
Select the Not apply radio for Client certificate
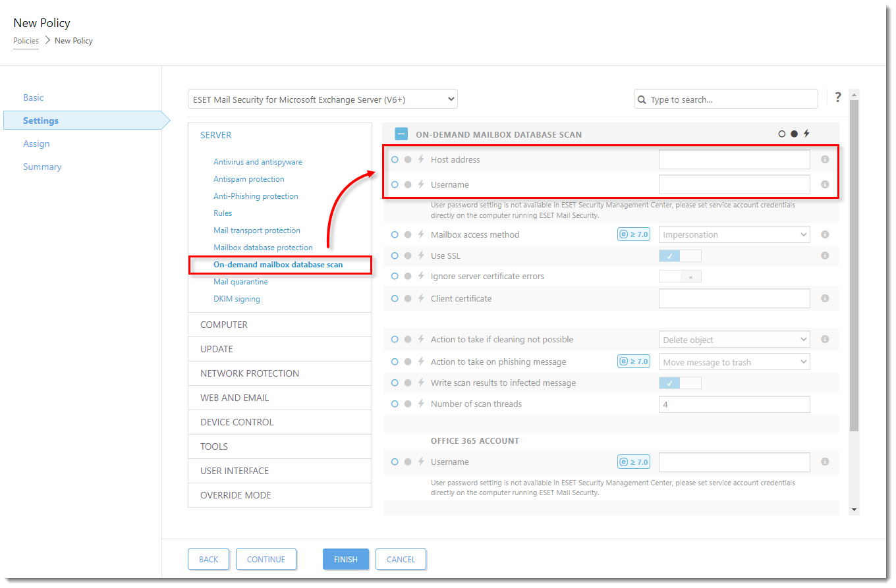(395, 298)
